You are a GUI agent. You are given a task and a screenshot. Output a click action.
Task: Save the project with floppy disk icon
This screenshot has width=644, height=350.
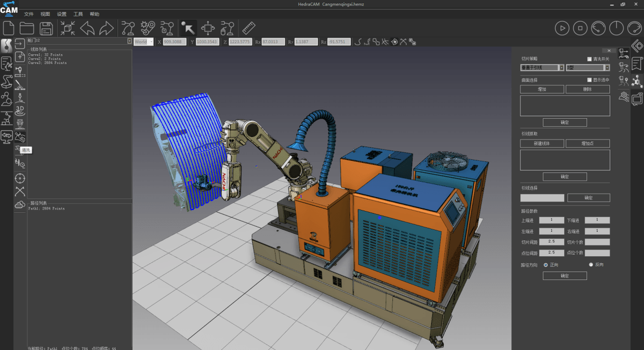[x=46, y=28]
